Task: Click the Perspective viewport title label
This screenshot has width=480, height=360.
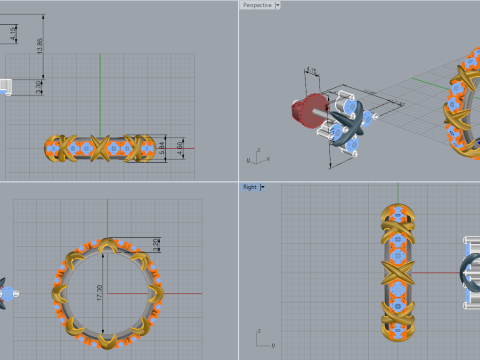Action: pos(257,5)
